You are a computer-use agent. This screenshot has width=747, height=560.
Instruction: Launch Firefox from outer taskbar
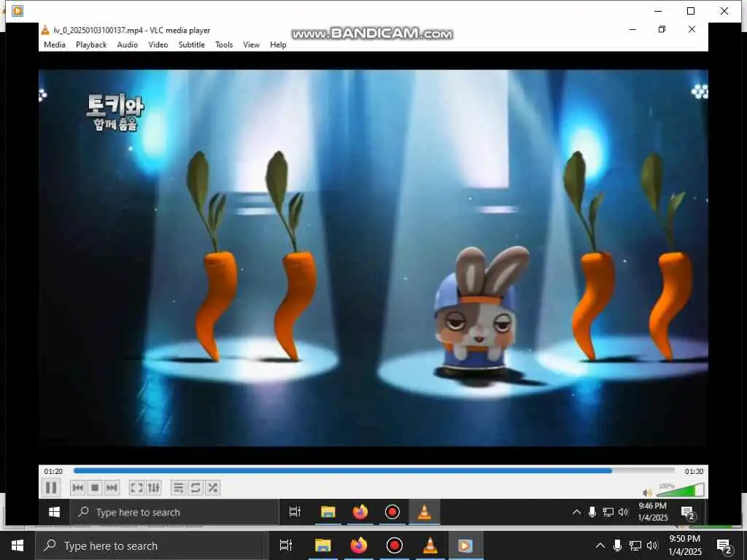coord(359,545)
